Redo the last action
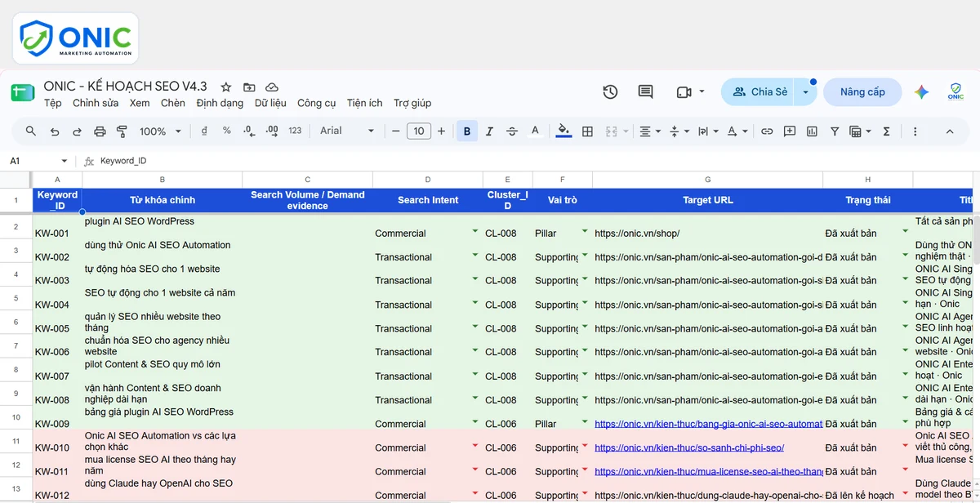980x503 pixels. [78, 131]
